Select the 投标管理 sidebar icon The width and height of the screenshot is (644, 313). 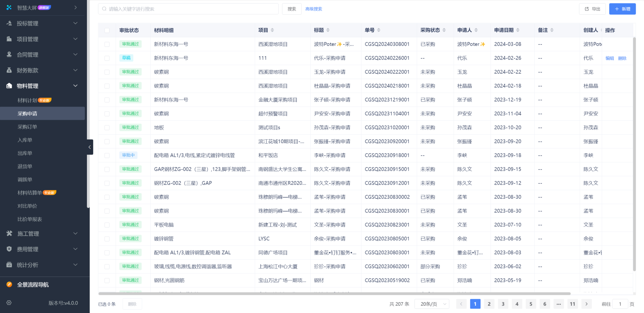(8, 23)
